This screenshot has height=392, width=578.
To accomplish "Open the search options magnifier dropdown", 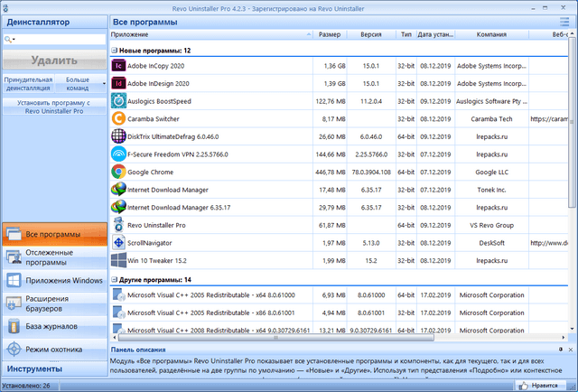I will (x=9, y=40).
